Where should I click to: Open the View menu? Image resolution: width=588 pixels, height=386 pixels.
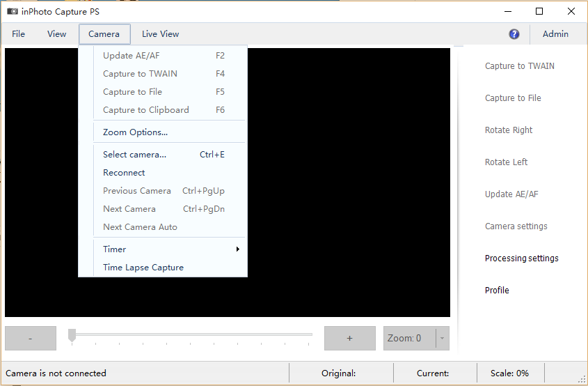point(56,34)
